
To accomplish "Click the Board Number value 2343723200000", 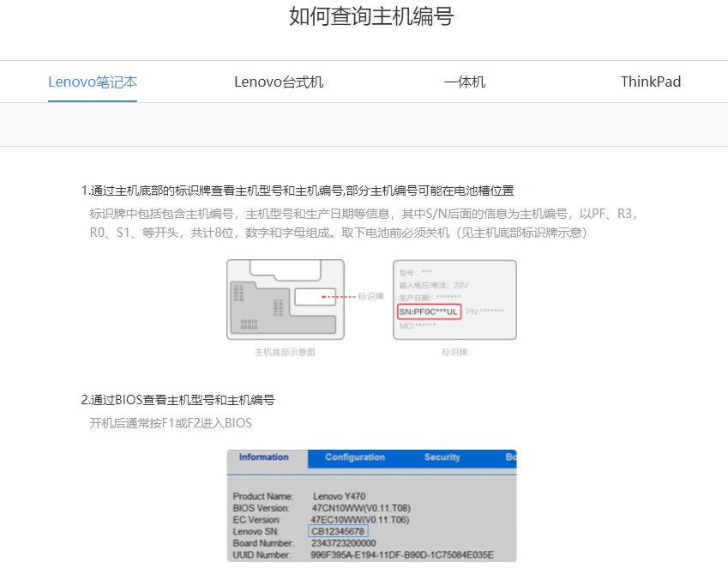I will coord(344,543).
